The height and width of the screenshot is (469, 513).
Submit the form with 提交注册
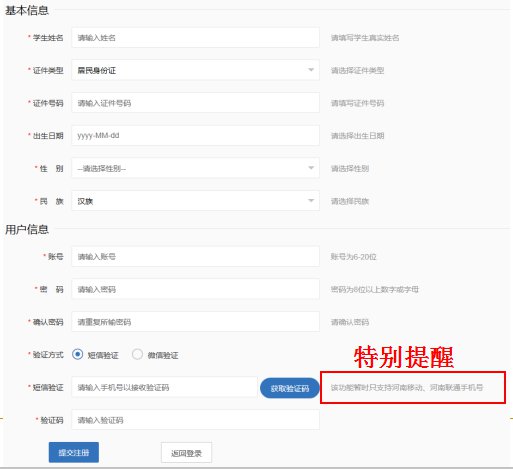click(x=74, y=452)
